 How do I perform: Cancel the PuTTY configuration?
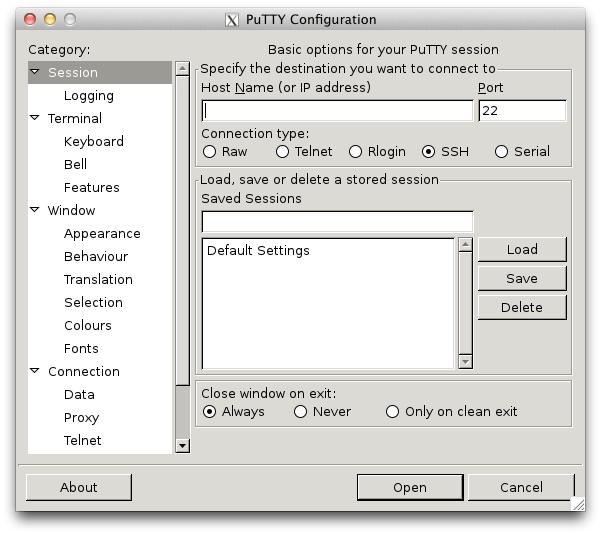click(x=521, y=487)
